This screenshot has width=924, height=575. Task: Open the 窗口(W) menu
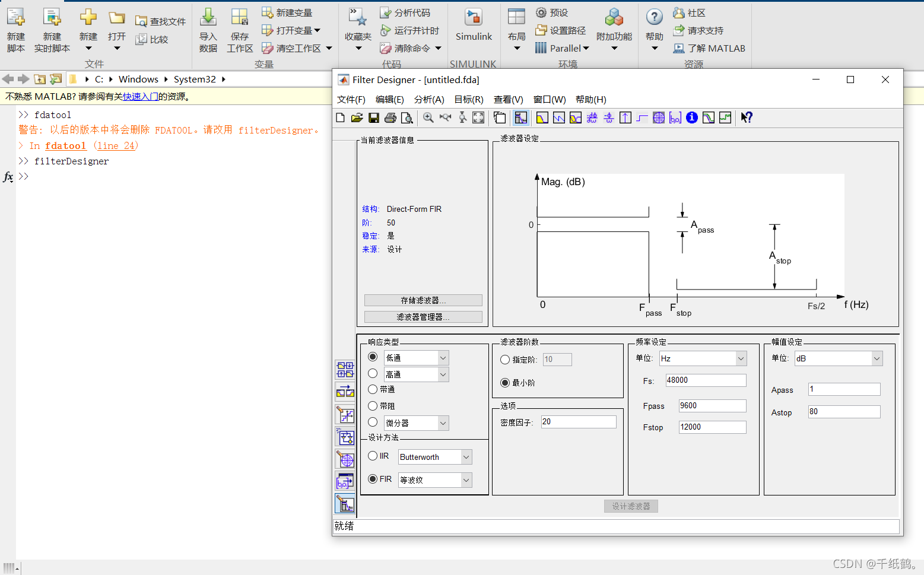pyautogui.click(x=550, y=99)
